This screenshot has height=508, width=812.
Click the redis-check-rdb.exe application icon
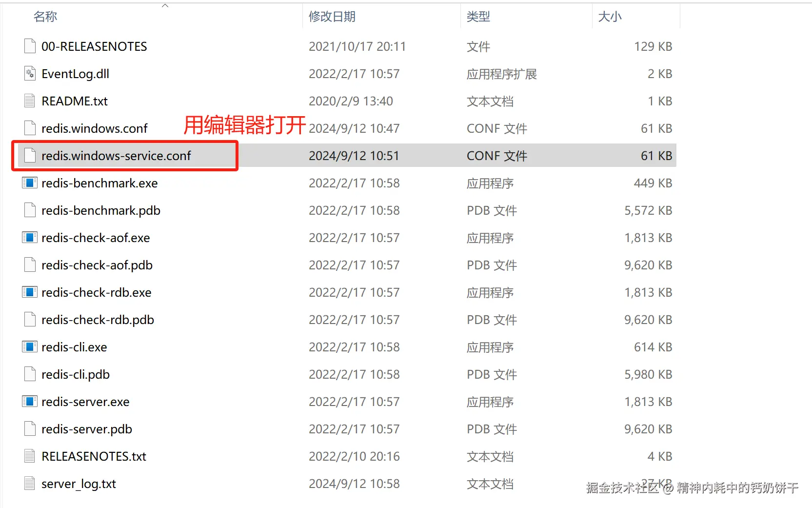(x=30, y=292)
